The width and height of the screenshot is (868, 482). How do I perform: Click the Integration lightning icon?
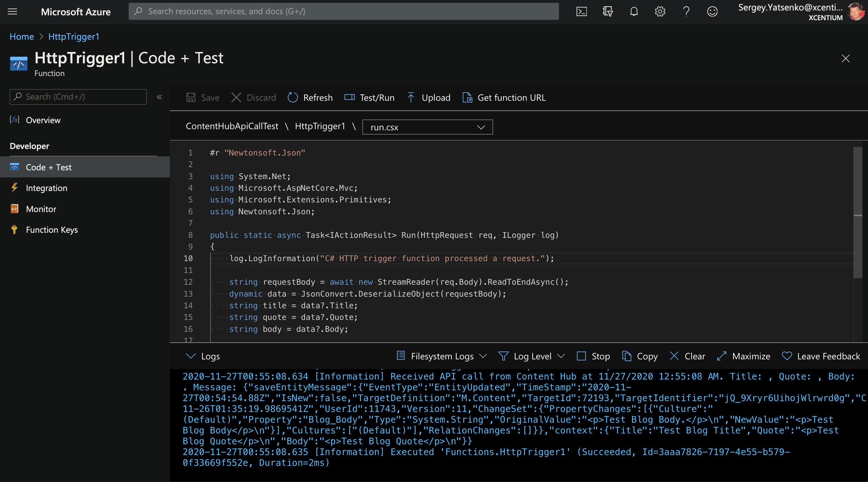(x=14, y=188)
